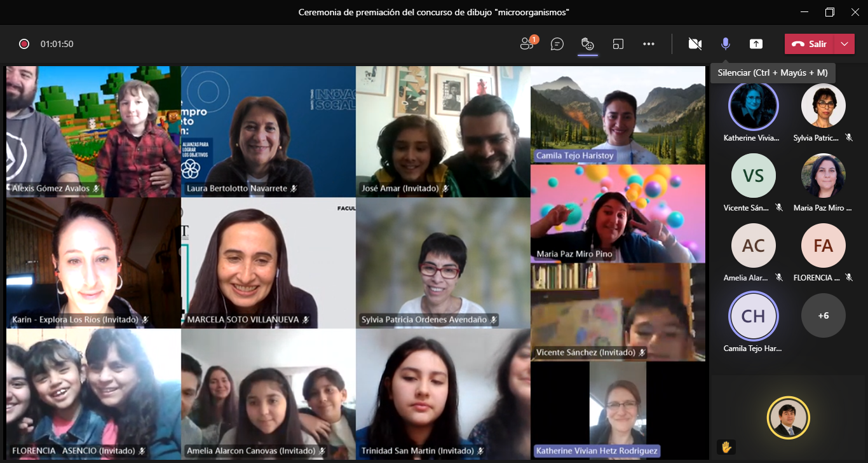The width and height of the screenshot is (868, 463).
Task: Toggle the camera on
Action: click(x=695, y=44)
